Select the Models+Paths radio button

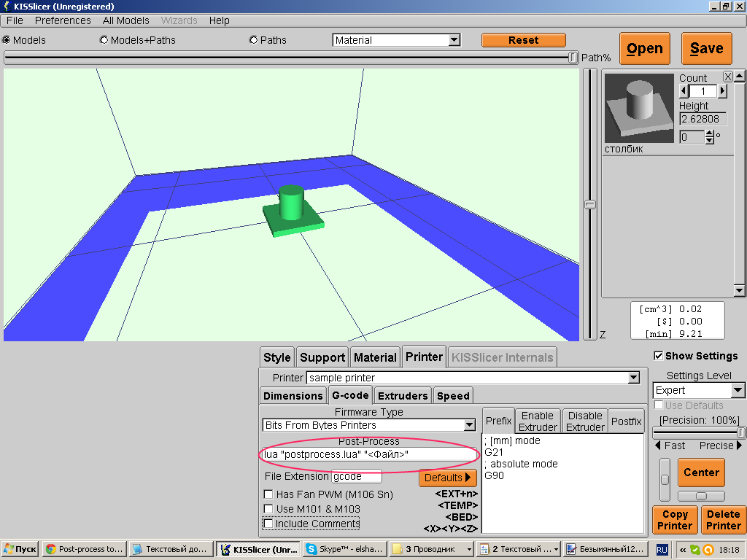[x=104, y=40]
